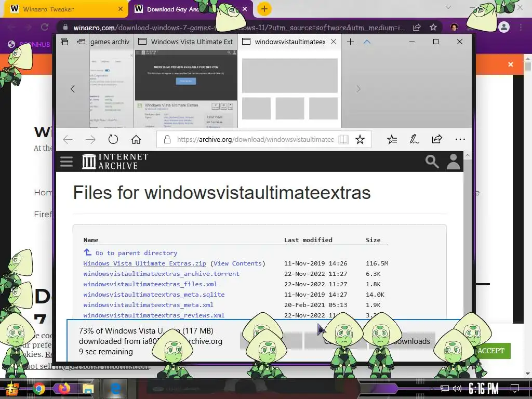Viewport: 532px width, 399px height.
Task: Open Edge tabs you've set aside
Action: click(x=64, y=42)
